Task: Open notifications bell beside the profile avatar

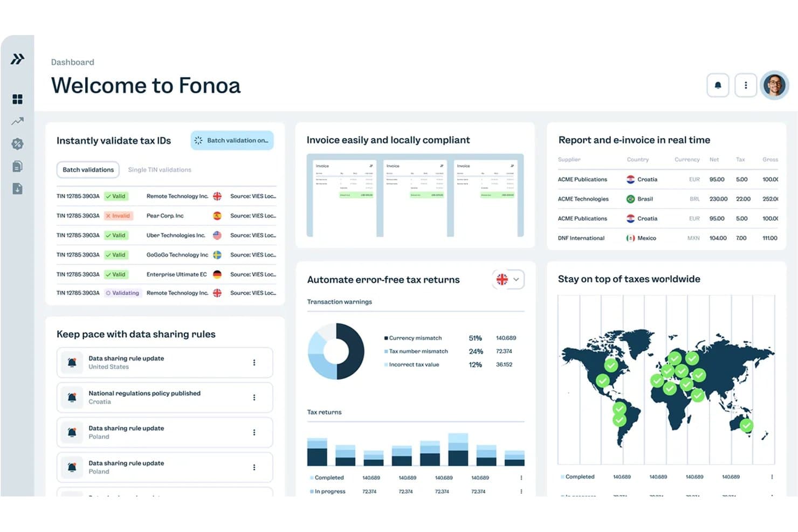Action: [718, 85]
